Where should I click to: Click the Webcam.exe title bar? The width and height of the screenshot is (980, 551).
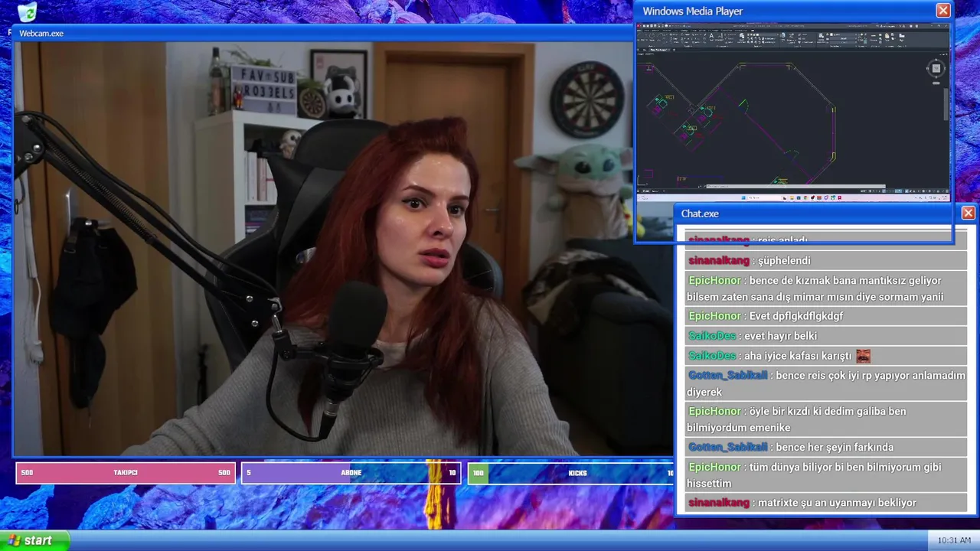click(322, 33)
